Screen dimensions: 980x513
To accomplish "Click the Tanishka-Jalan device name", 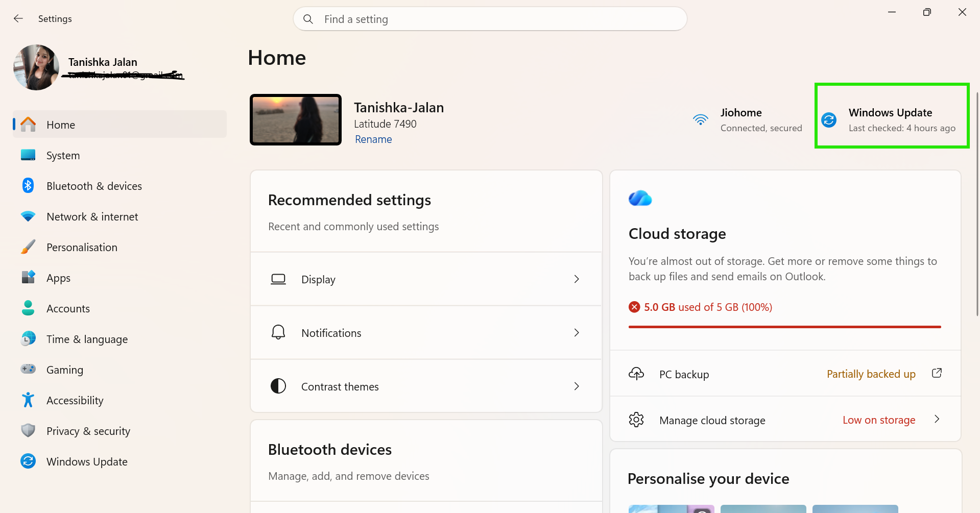I will click(x=399, y=108).
